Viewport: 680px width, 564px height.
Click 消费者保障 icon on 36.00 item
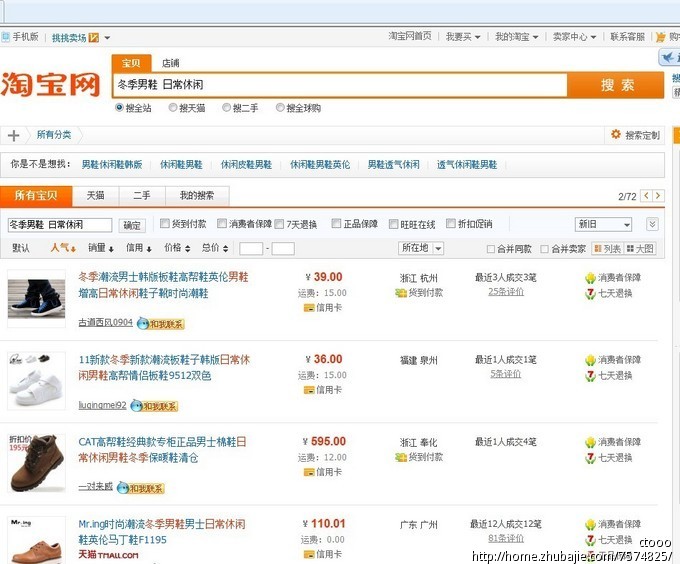[590, 360]
